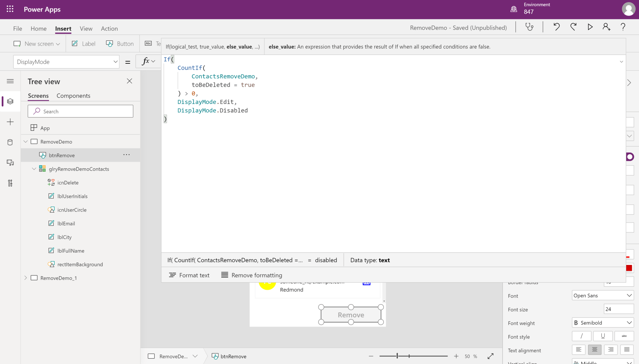
Task: Click the fit-to-window expand icon
Action: tap(490, 356)
